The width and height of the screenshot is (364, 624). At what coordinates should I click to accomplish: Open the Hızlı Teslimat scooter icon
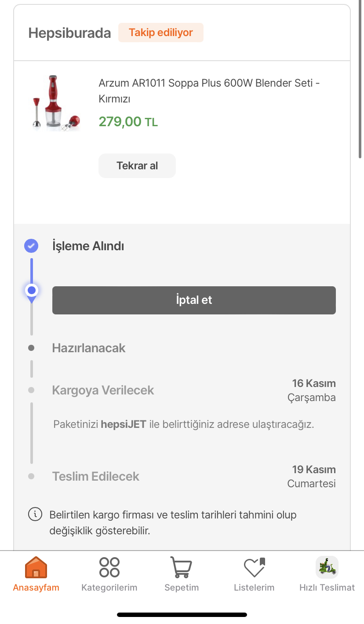[x=327, y=567]
